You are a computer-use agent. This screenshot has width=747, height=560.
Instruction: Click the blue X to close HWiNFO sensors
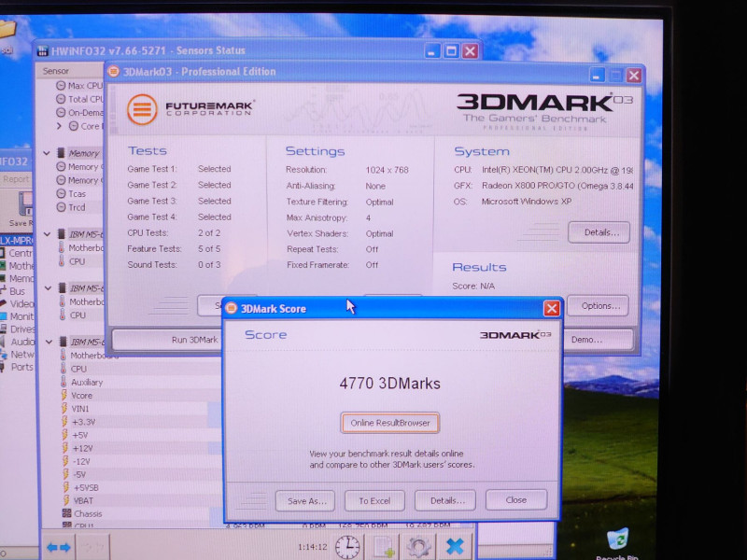pos(455,547)
